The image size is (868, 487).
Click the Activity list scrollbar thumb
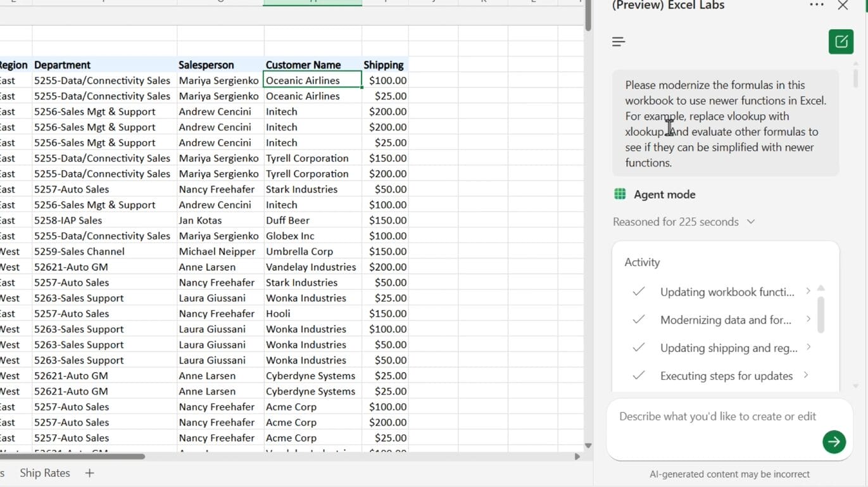821,313
